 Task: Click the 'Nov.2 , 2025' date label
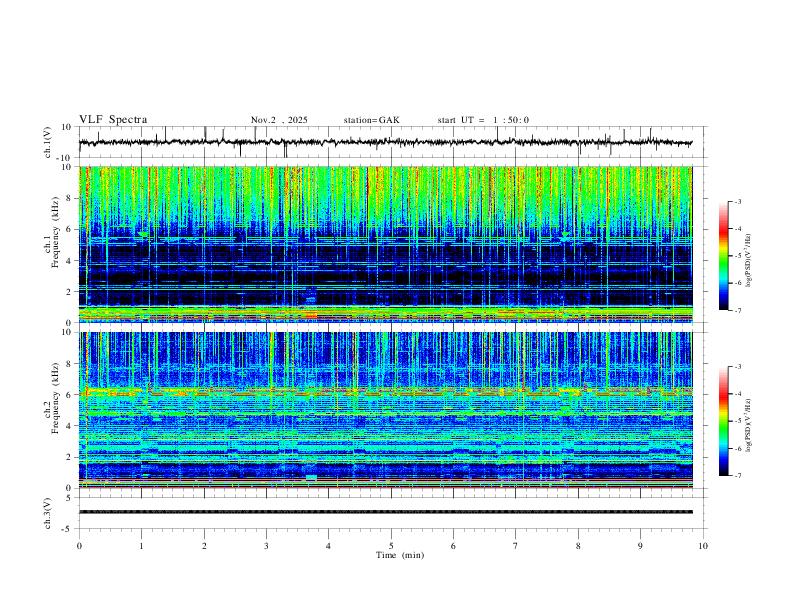click(279, 120)
